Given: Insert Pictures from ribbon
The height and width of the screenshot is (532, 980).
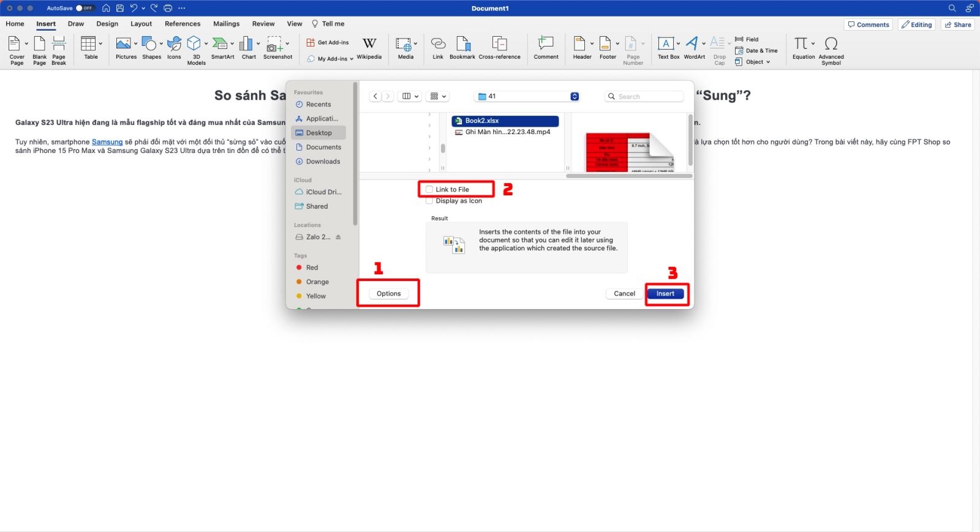Looking at the screenshot, I should coord(126,48).
